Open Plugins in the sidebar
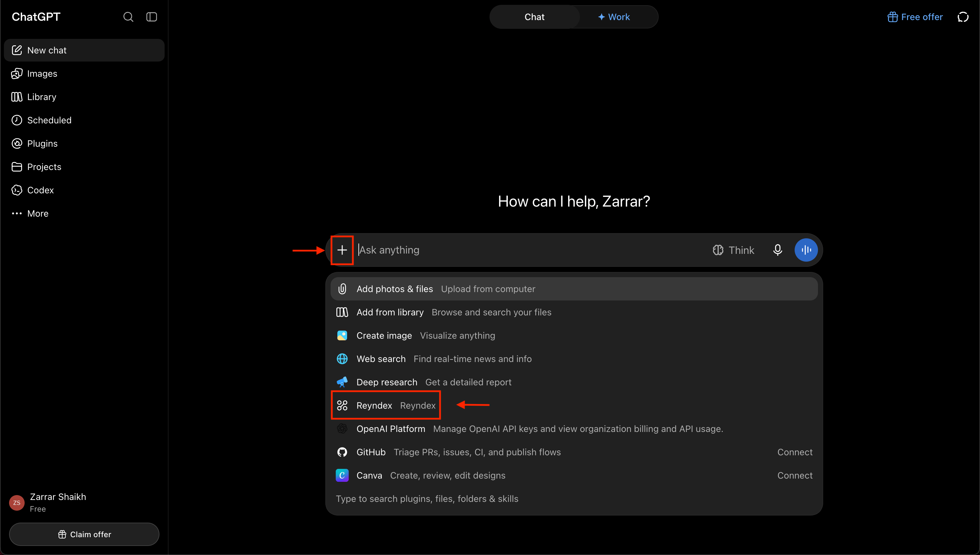The image size is (980, 555). point(84,143)
